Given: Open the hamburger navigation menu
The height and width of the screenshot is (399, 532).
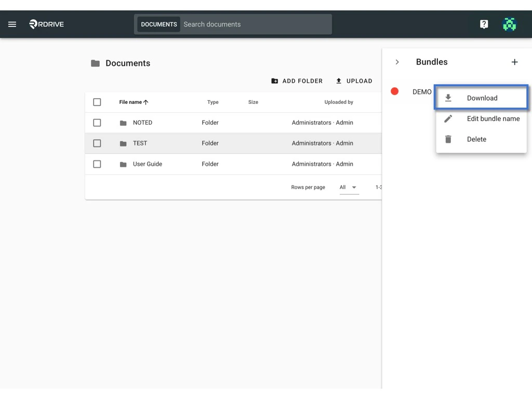Looking at the screenshot, I should click(12, 24).
